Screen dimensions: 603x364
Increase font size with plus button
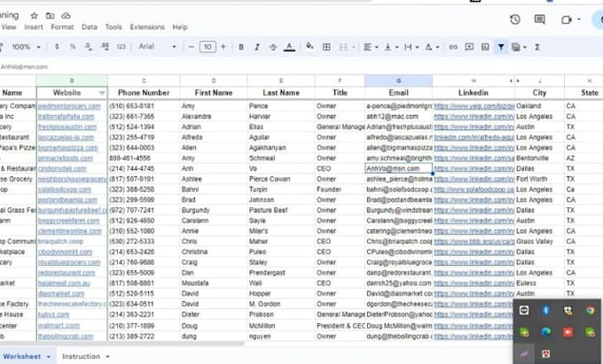pyautogui.click(x=222, y=46)
